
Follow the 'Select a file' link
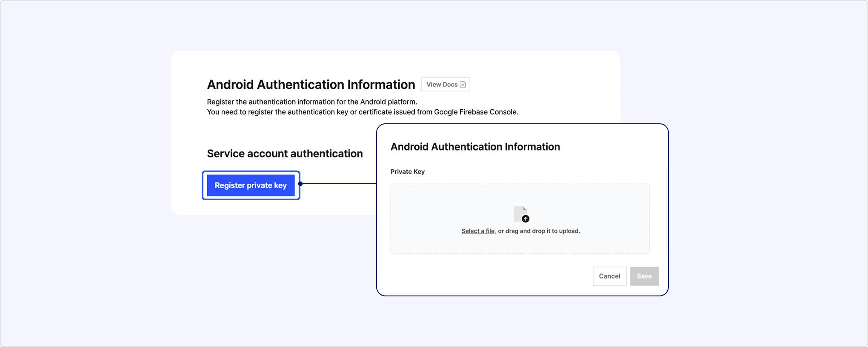[x=478, y=231]
